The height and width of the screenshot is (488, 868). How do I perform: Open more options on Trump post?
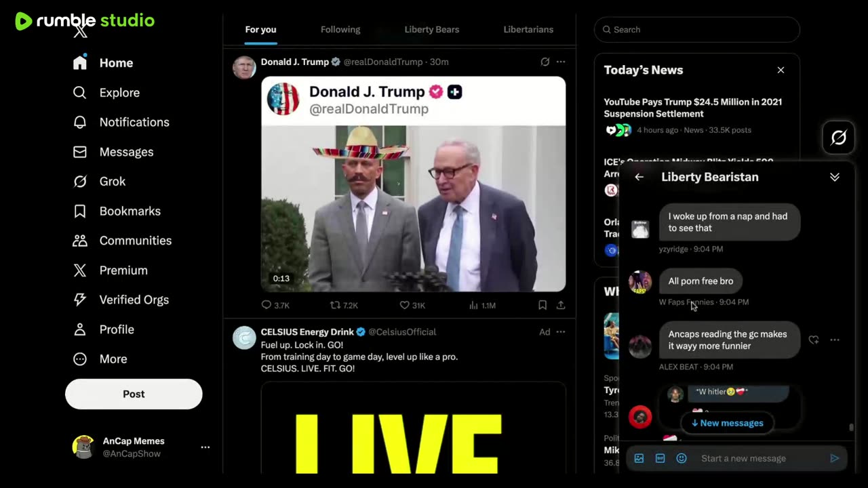(x=561, y=62)
